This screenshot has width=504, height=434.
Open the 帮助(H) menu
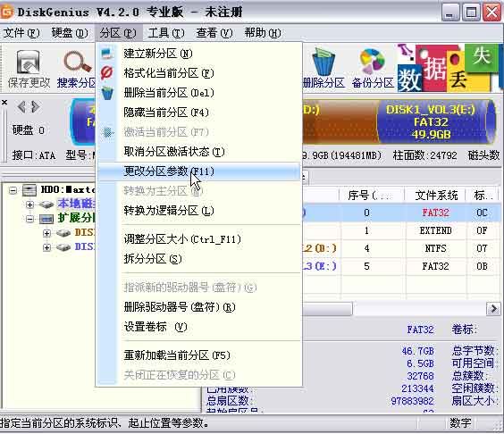point(263,33)
